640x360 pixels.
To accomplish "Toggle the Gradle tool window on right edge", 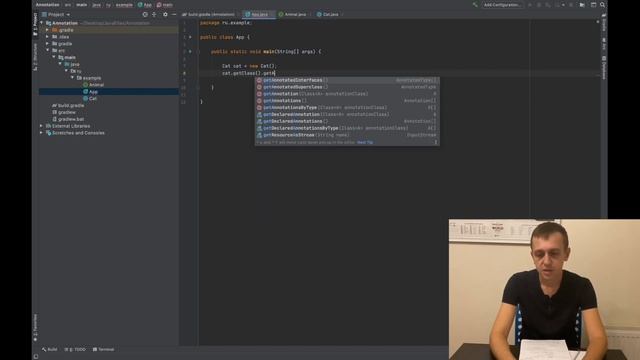I will (x=604, y=22).
